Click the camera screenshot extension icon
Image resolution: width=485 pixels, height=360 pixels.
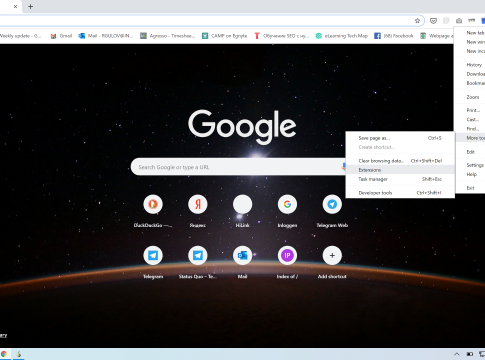459,21
